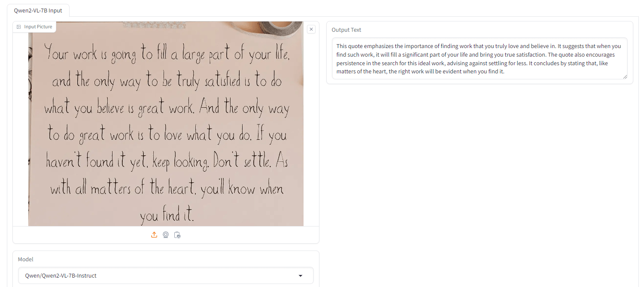Image resolution: width=644 pixels, height=287 pixels.
Task: Click the upload file icon
Action: 154,235
